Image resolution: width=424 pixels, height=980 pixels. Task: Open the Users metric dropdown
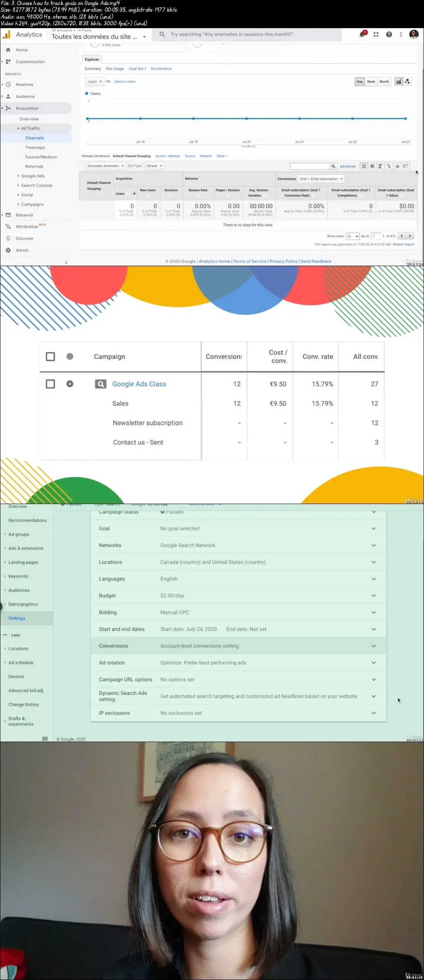pyautogui.click(x=95, y=82)
